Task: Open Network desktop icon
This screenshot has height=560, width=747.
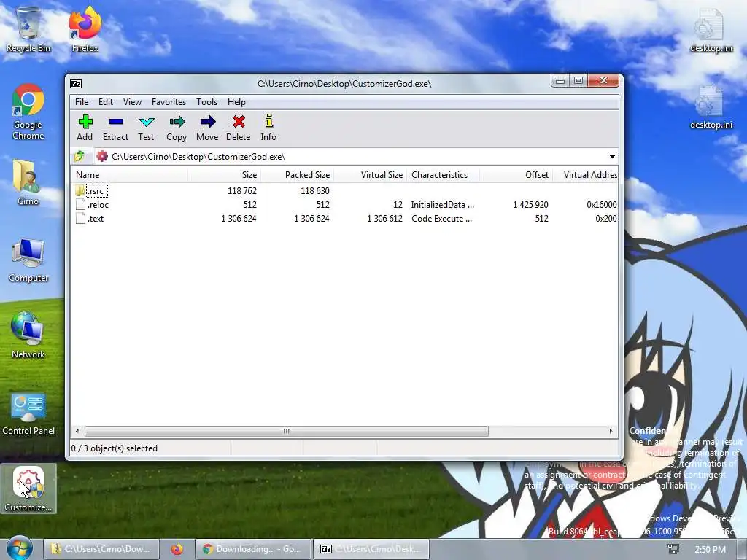Action: click(x=28, y=335)
